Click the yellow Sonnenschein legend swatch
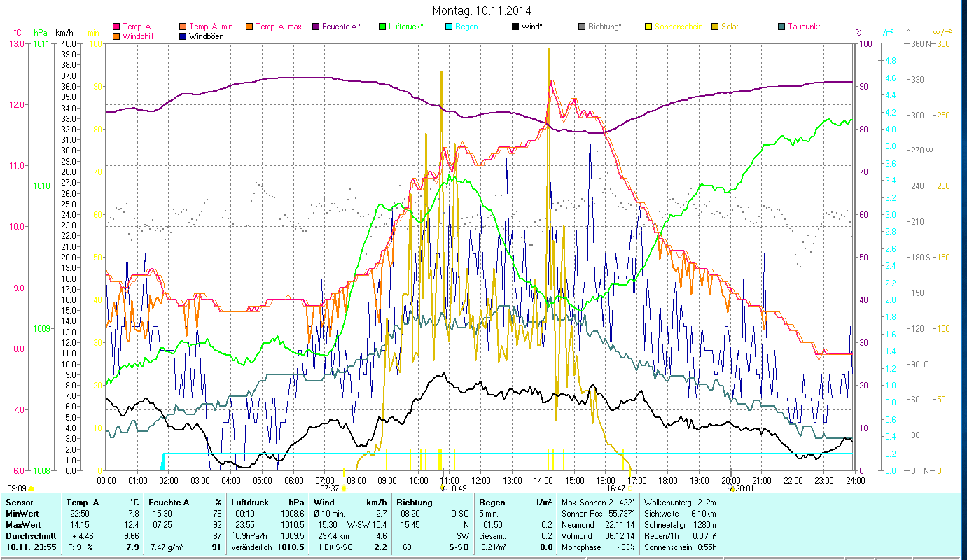Image resolution: width=967 pixels, height=560 pixels. (648, 27)
